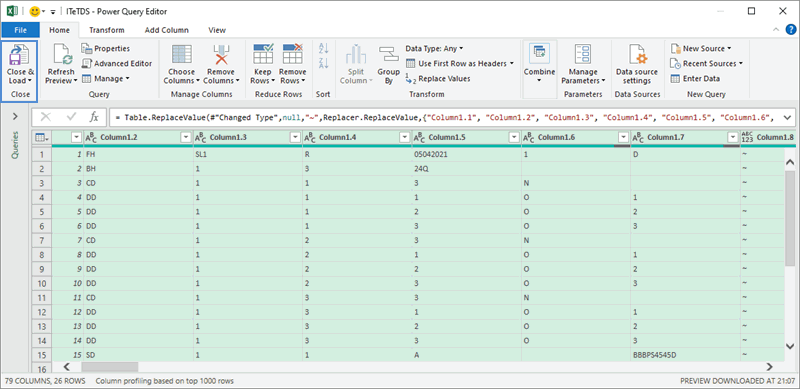Click cell containing 05042021
800x389 pixels.
coord(466,154)
